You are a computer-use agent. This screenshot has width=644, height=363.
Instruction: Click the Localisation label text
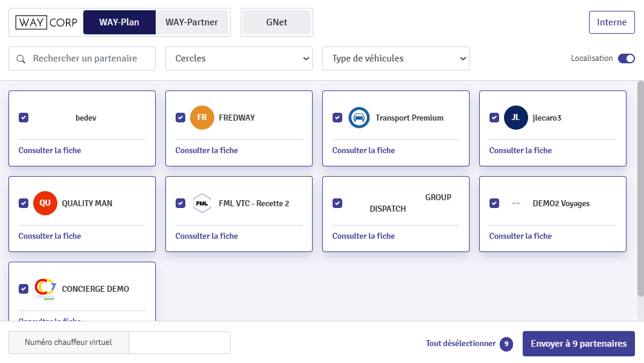click(592, 58)
